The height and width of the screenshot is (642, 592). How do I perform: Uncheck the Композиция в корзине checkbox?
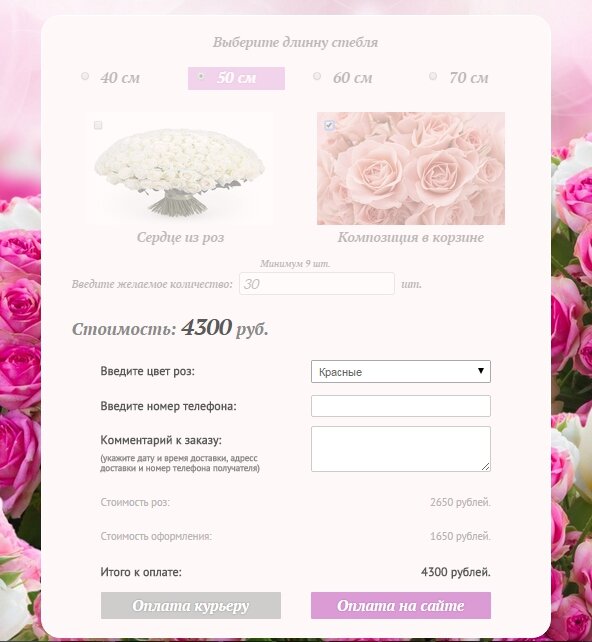[x=329, y=125]
